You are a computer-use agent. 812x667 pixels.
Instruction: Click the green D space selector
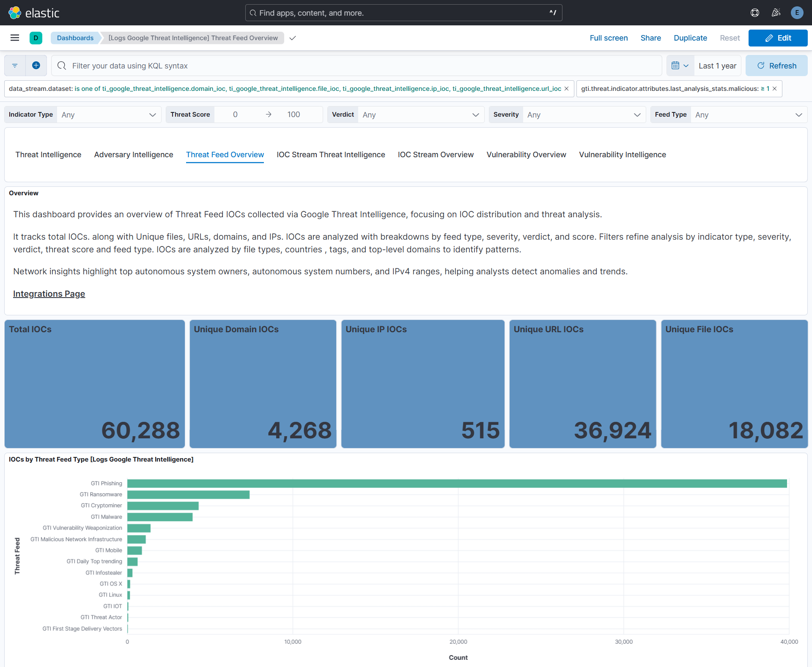click(36, 38)
